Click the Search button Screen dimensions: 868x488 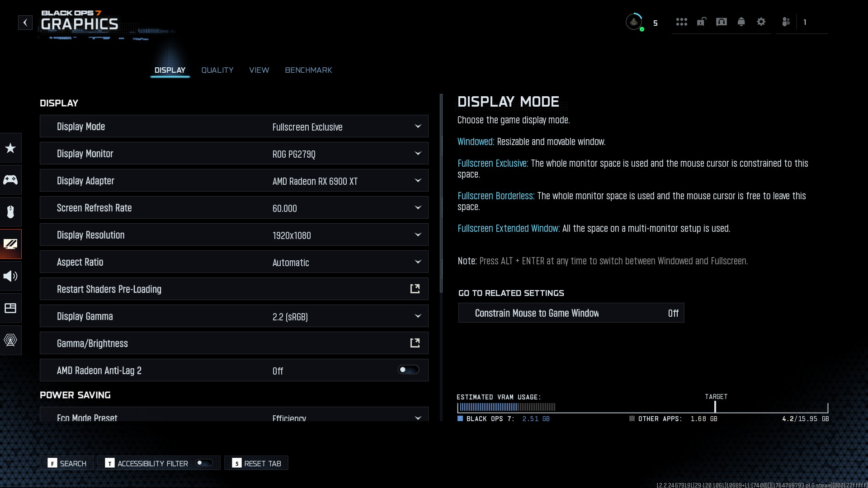click(67, 463)
